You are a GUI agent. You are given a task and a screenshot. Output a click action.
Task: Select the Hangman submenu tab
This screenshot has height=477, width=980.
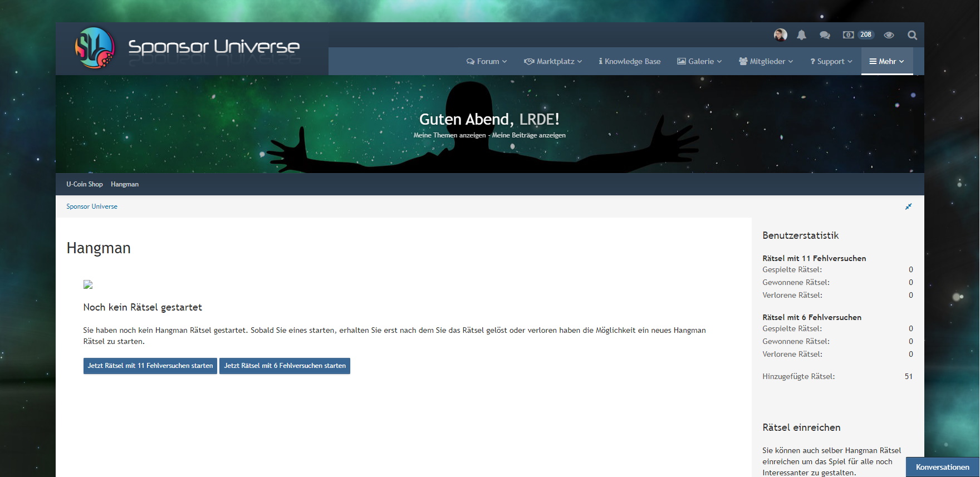point(125,184)
